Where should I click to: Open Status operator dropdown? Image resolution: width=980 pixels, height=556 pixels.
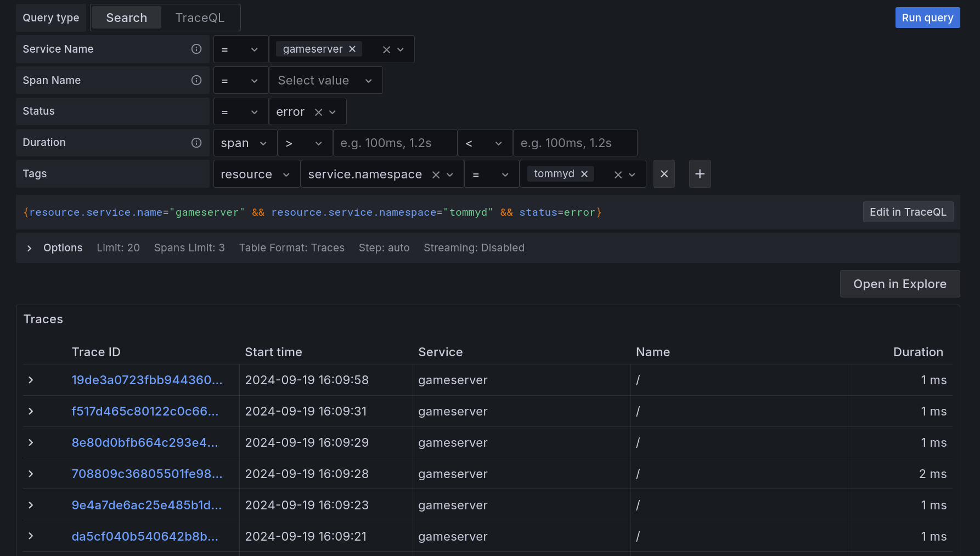point(240,112)
